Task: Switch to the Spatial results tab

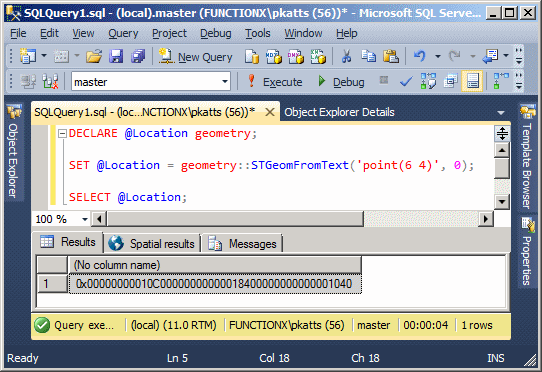Action: (152, 244)
